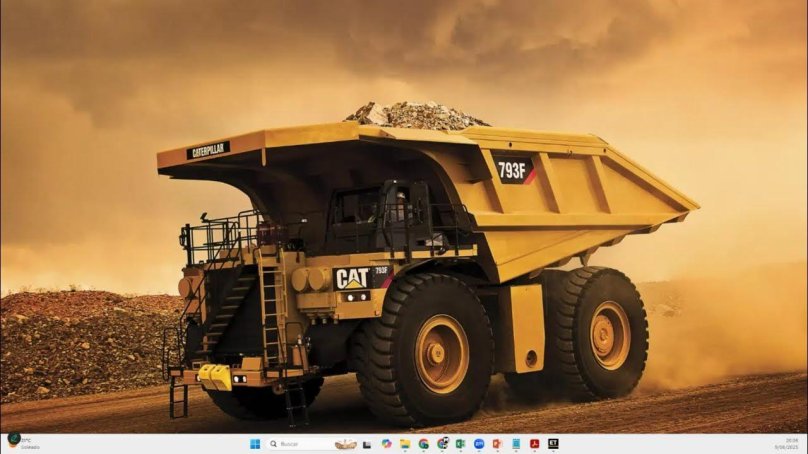The width and height of the screenshot is (808, 454).
Task: Launch the first Google Chrome icon
Action: pyautogui.click(x=424, y=443)
